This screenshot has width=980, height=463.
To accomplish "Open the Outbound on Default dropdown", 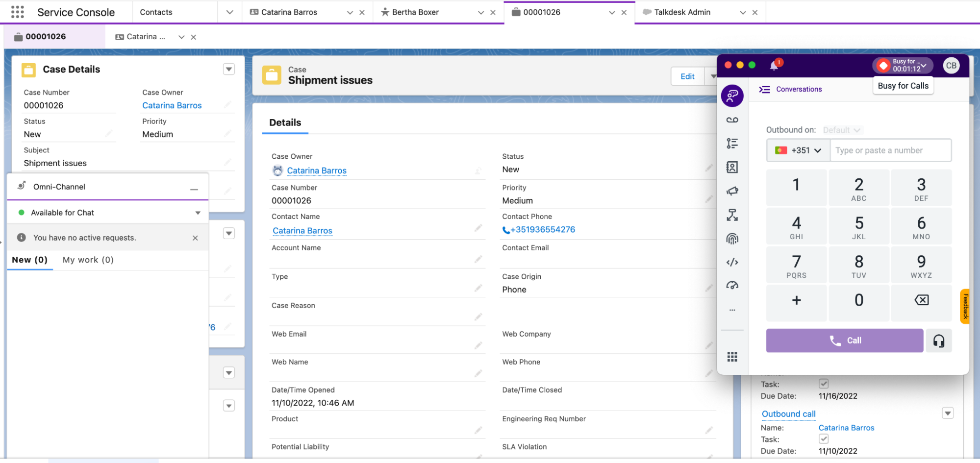I will (x=842, y=130).
